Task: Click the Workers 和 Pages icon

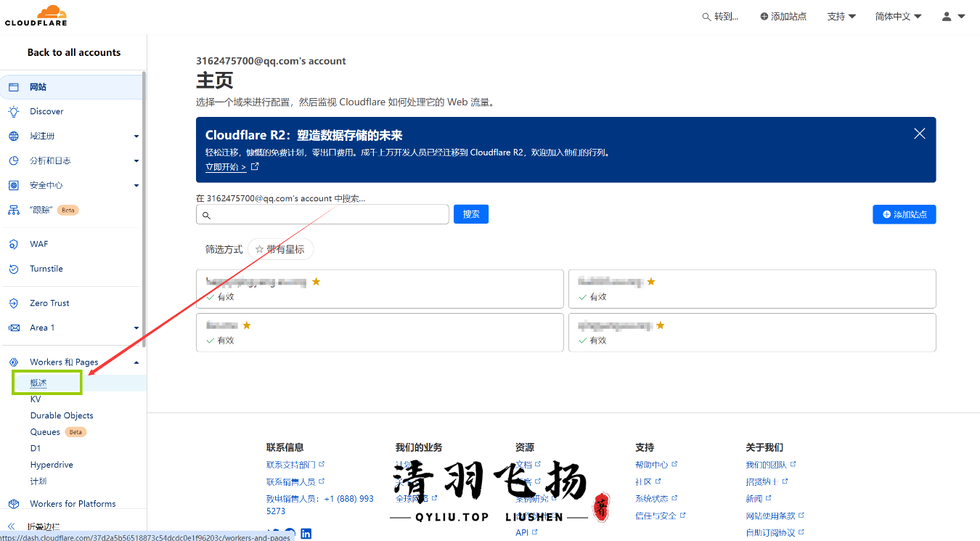Action: click(14, 362)
